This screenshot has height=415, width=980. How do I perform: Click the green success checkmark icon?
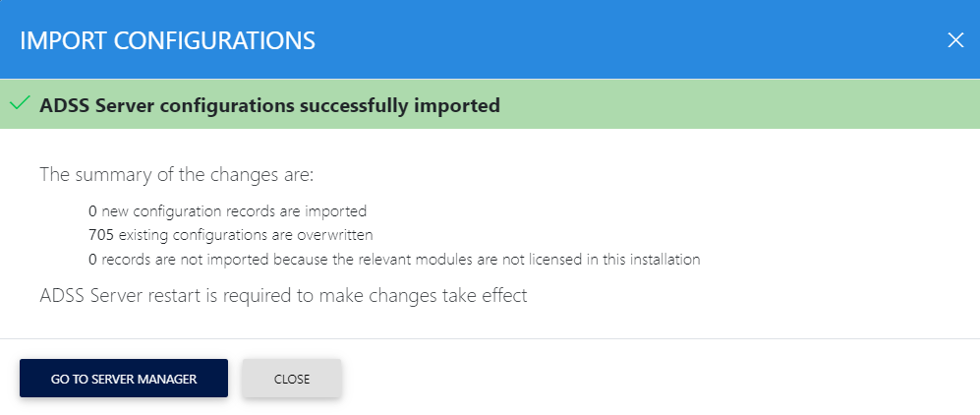(19, 103)
